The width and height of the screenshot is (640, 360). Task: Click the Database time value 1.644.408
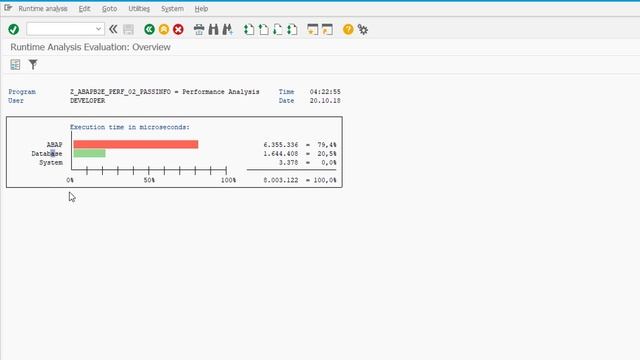click(x=281, y=153)
